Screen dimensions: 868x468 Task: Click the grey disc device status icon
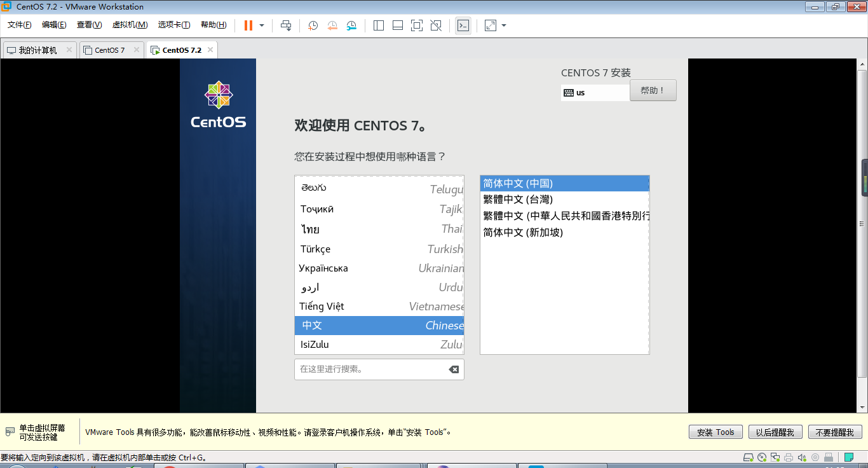pos(815,457)
